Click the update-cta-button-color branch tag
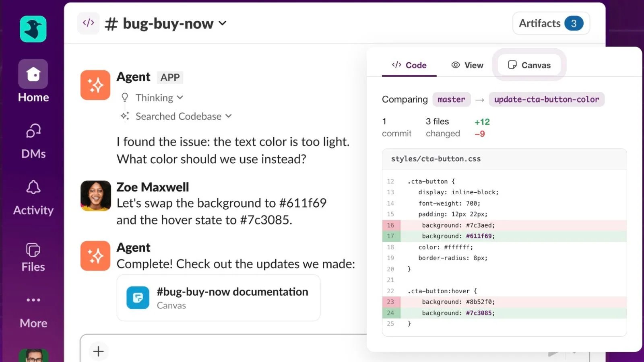The width and height of the screenshot is (644, 362). click(546, 99)
